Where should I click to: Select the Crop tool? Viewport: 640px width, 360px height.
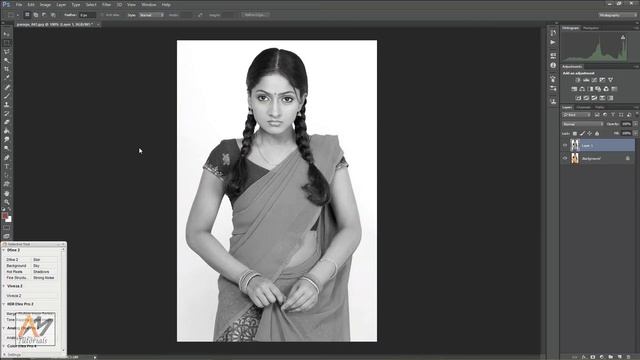[x=7, y=69]
